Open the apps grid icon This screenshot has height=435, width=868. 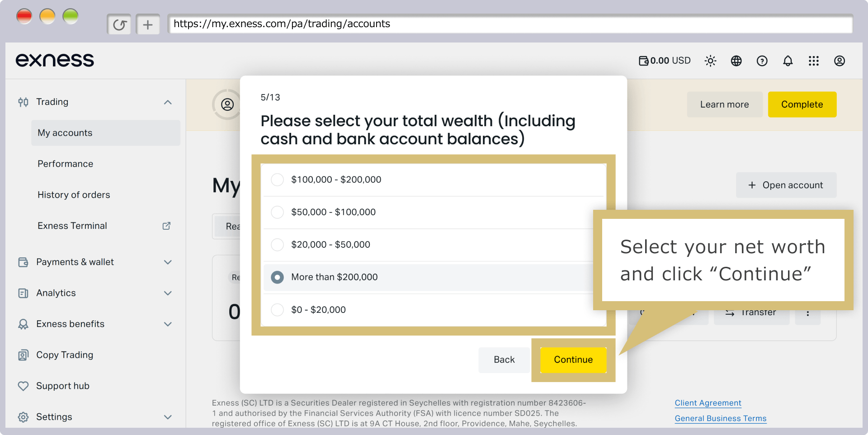(813, 61)
